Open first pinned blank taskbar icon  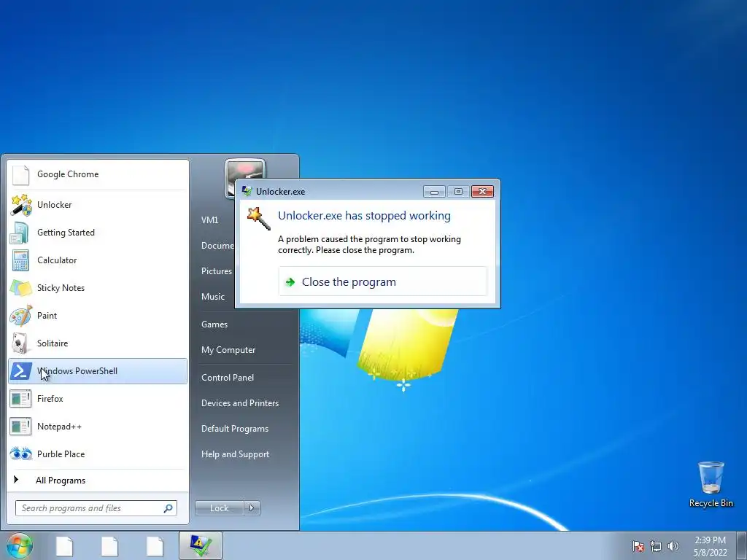point(64,546)
